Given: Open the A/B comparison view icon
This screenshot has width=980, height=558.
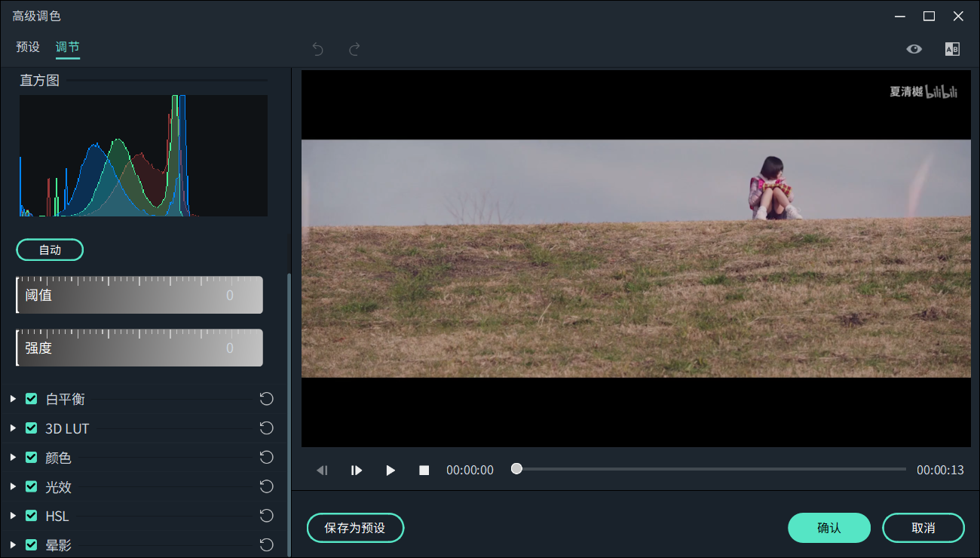Looking at the screenshot, I should coord(952,49).
